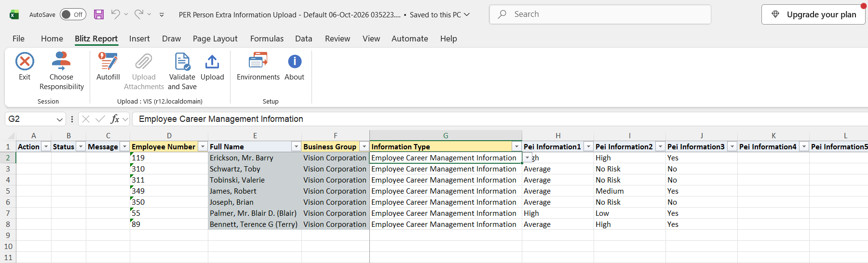Open Information Type filter dropdown

pyautogui.click(x=516, y=146)
